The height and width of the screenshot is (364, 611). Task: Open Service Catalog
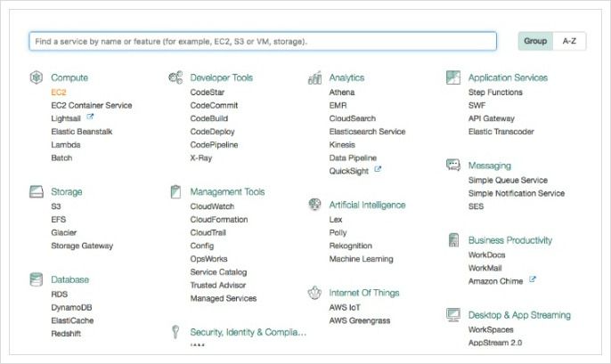coord(218,272)
